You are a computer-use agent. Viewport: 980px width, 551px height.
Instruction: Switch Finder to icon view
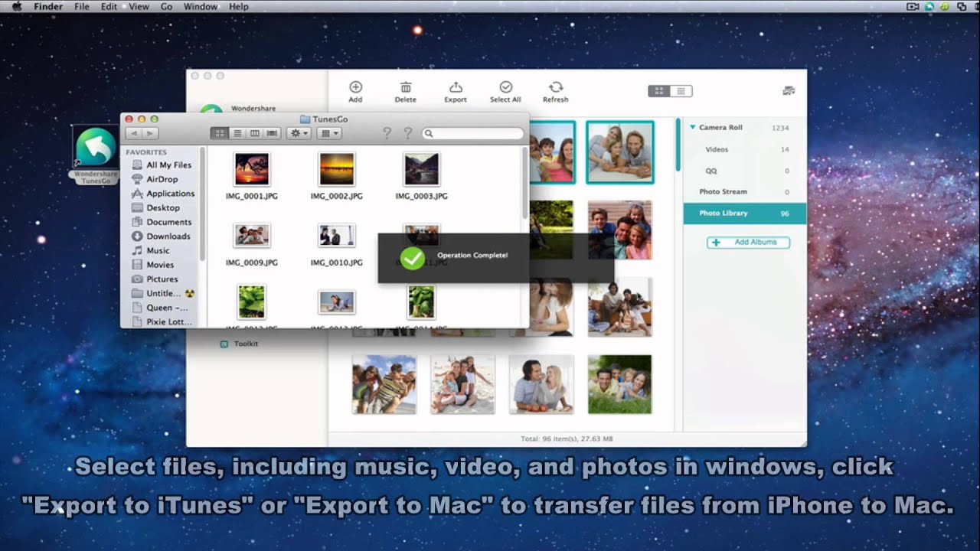coord(220,133)
